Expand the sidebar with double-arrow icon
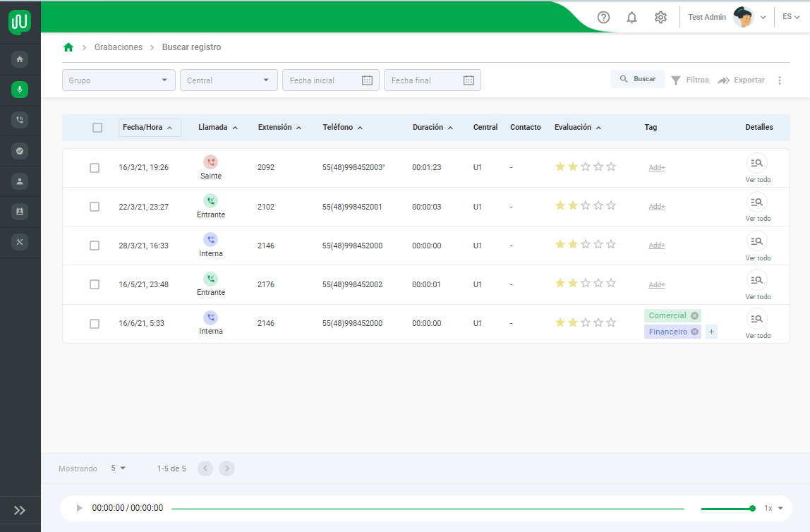 pos(20,510)
